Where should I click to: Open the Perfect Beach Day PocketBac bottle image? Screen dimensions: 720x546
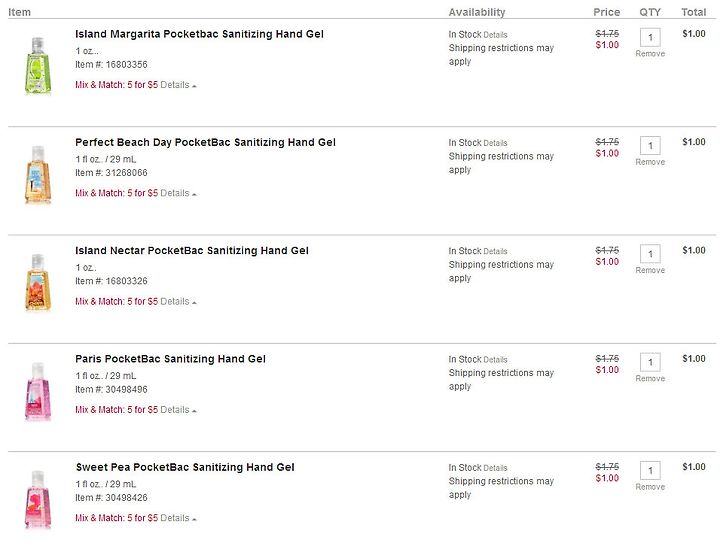tap(38, 174)
